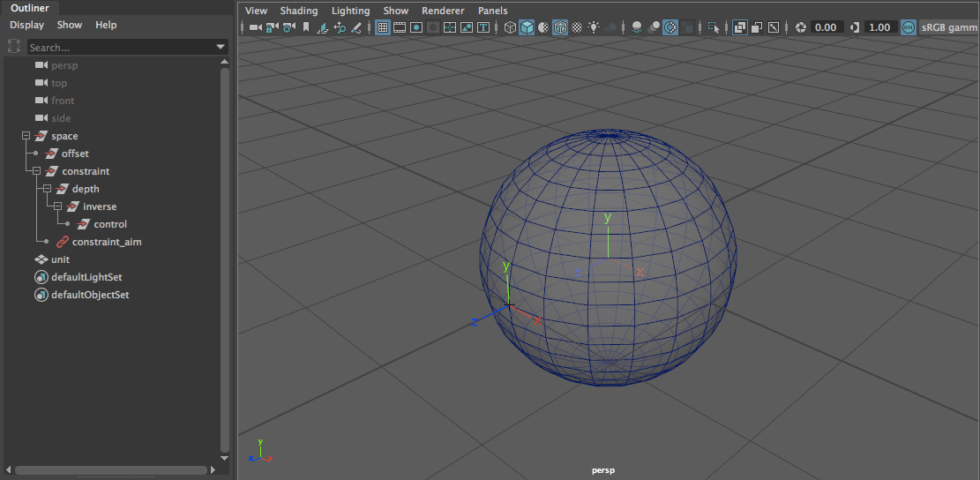Open the viewport View menu
This screenshot has width=980, height=480.
pos(257,11)
